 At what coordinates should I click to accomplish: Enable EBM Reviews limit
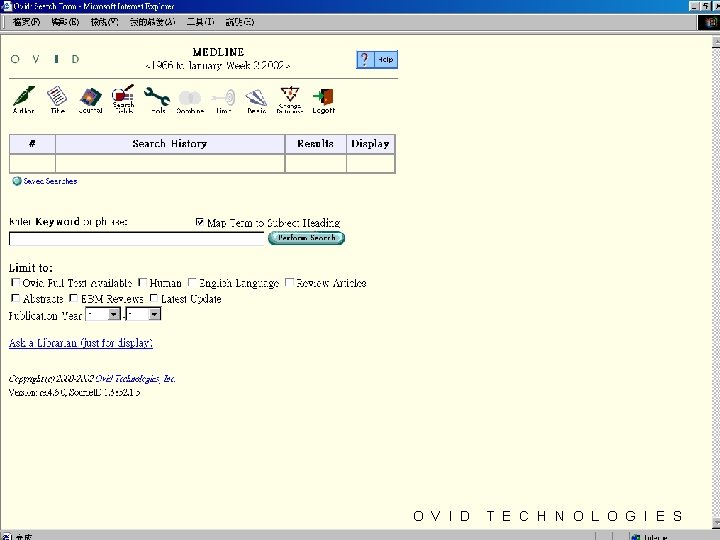pos(73,298)
